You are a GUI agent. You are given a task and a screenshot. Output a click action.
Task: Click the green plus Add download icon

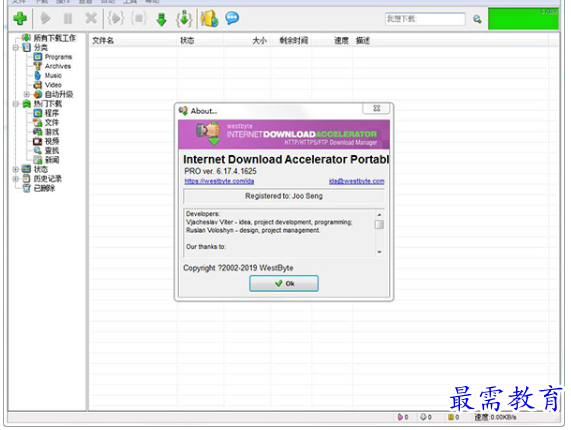tap(20, 18)
